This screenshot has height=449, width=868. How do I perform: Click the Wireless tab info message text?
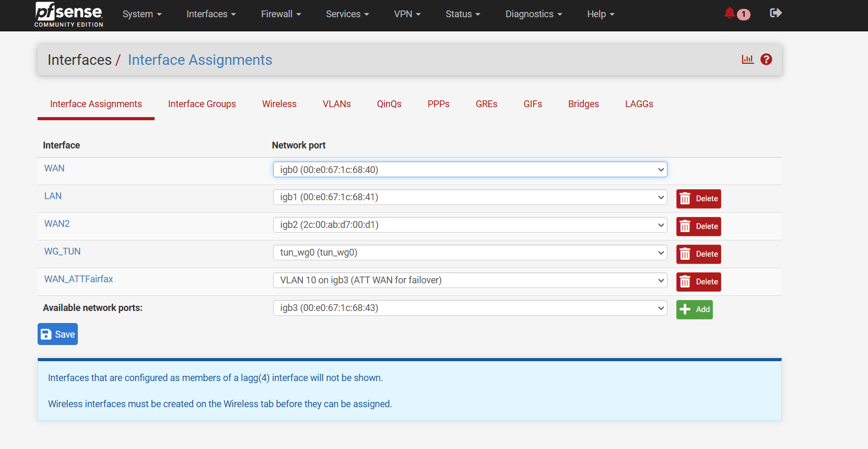coord(220,404)
